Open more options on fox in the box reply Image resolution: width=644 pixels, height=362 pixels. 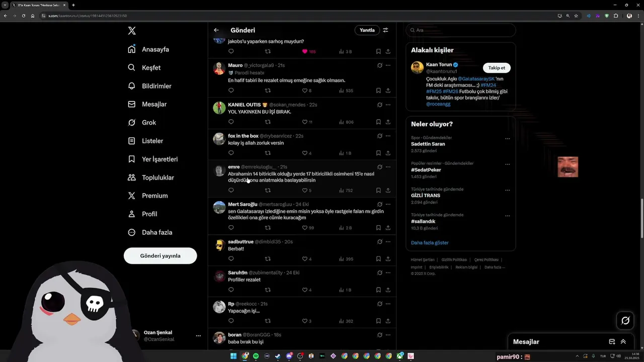click(388, 136)
